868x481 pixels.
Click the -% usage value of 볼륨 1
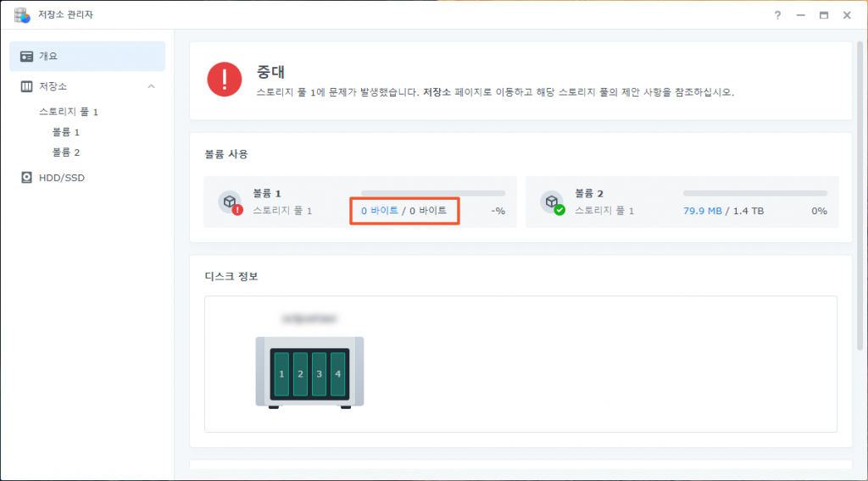498,211
